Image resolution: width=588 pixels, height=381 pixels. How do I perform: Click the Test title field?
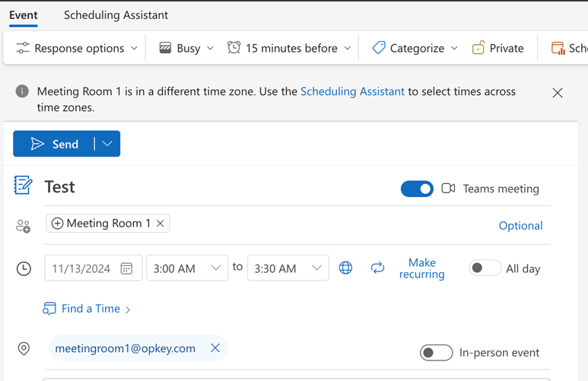coord(213,187)
